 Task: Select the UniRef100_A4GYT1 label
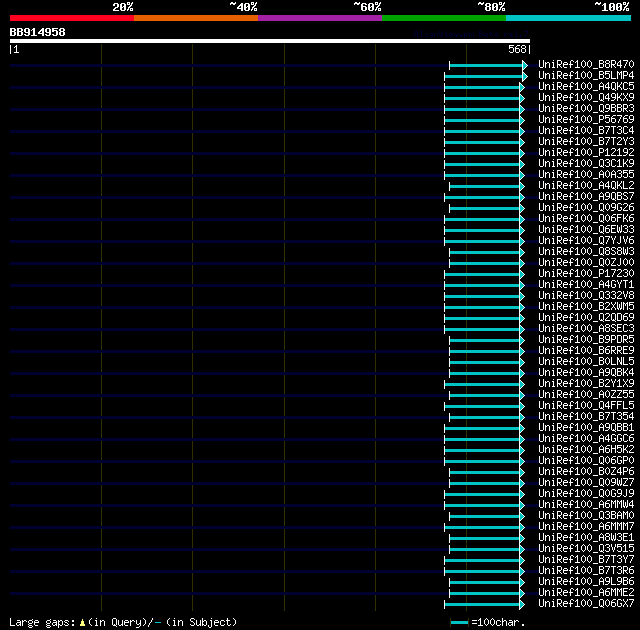pyautogui.click(x=586, y=285)
